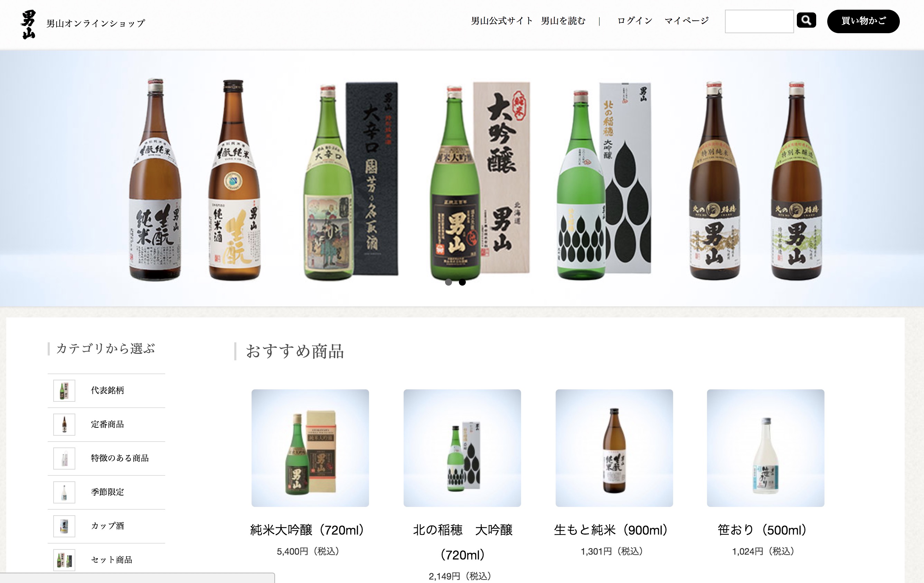This screenshot has height=583, width=924.
Task: Go to ログイン page
Action: coord(635,21)
